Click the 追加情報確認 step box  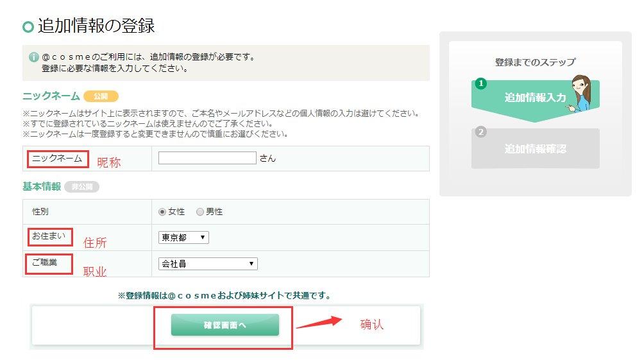(535, 148)
